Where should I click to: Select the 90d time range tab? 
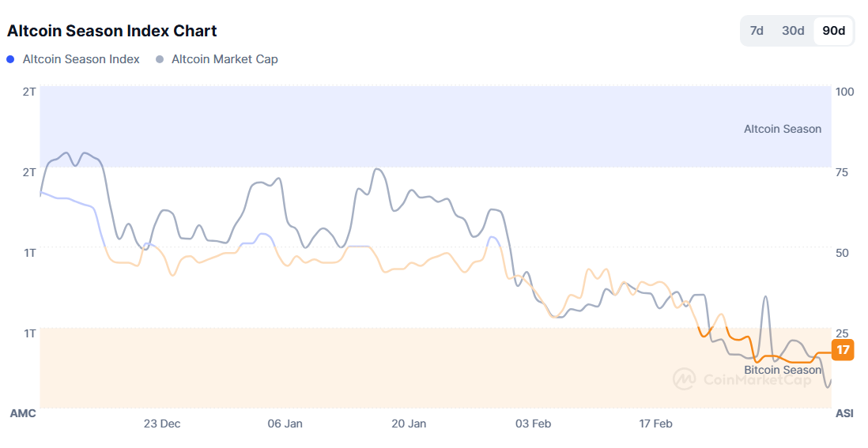pos(833,31)
